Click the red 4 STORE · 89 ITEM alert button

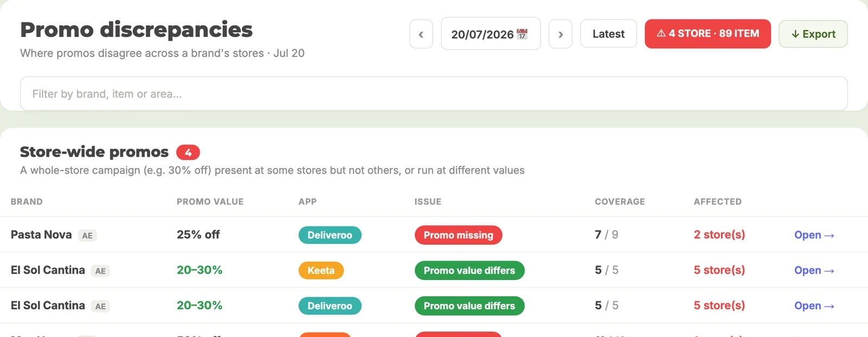tap(707, 34)
